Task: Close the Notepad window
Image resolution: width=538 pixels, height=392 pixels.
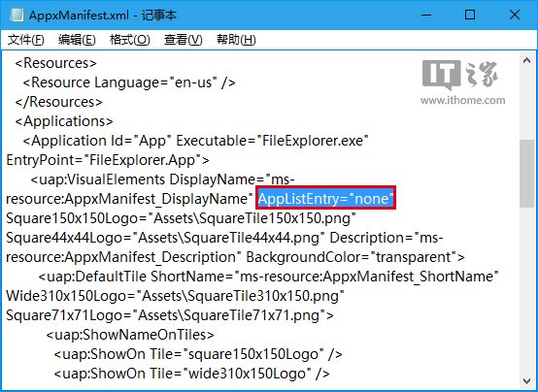Action: (515, 15)
